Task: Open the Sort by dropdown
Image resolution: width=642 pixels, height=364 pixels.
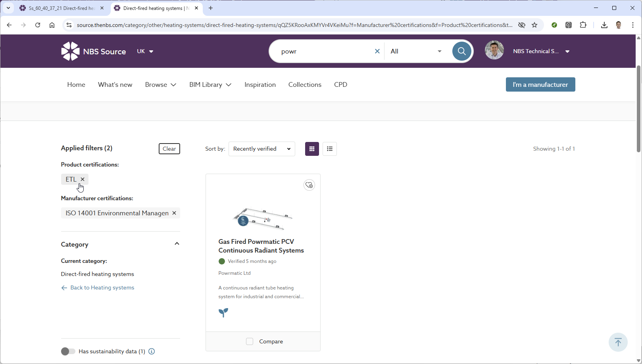Action: pyautogui.click(x=262, y=149)
